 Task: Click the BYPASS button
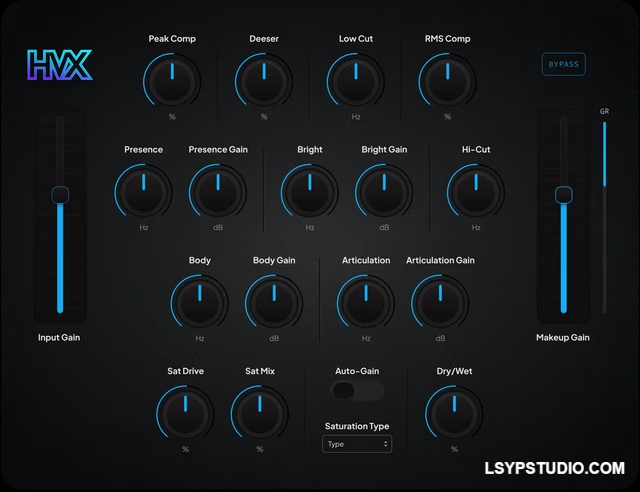coord(563,64)
